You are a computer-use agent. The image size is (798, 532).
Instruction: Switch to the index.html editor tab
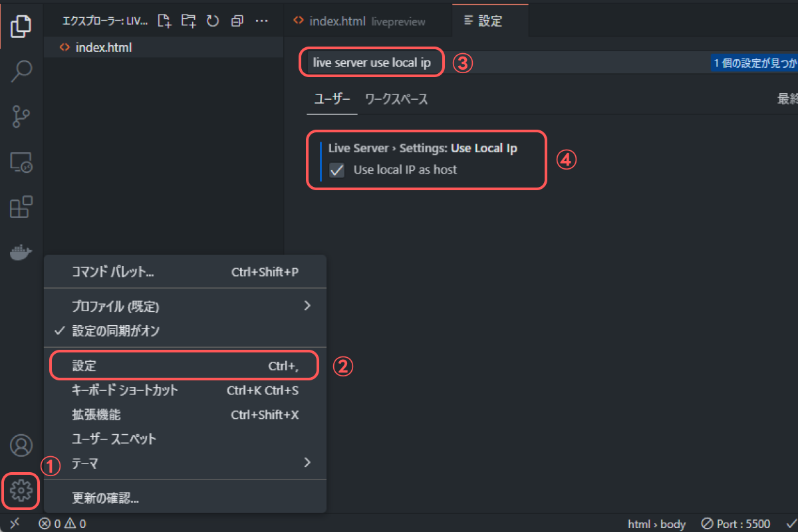pos(339,21)
